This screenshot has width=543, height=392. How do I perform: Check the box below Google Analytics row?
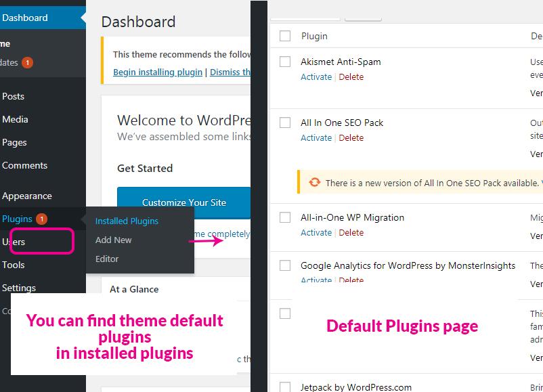[x=285, y=313]
